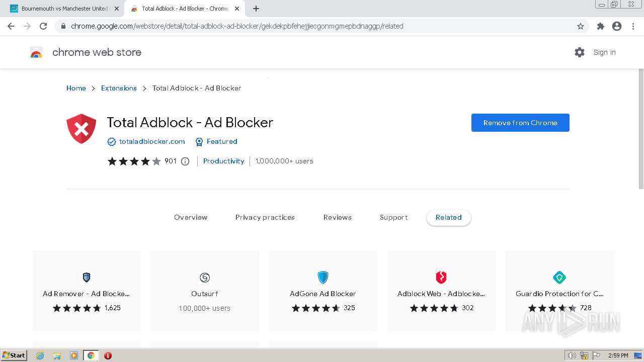644x362 pixels.
Task: Click the Chrome Web Store rainbow logo
Action: [x=36, y=52]
